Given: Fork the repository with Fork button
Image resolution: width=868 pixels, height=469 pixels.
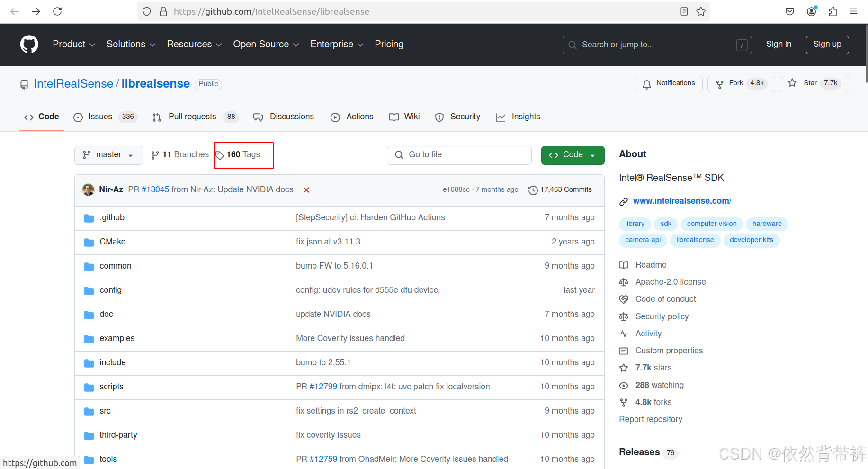Looking at the screenshot, I should 741,83.
